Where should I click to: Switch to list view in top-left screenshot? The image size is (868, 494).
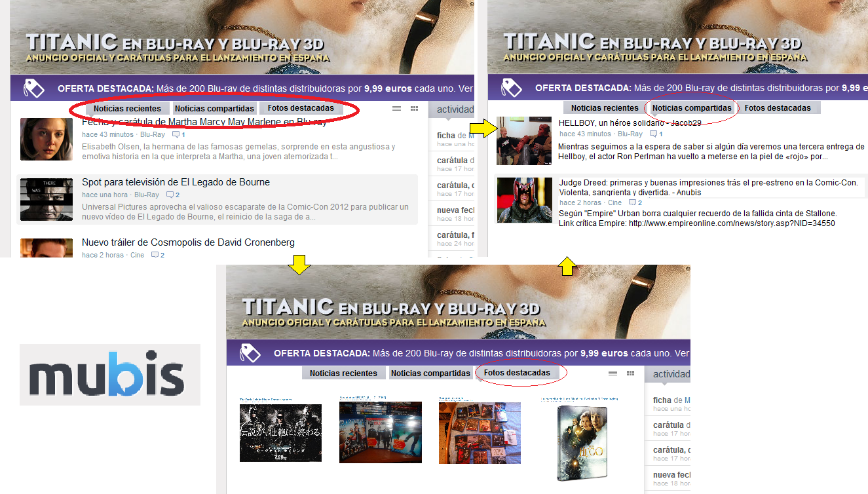pyautogui.click(x=396, y=109)
